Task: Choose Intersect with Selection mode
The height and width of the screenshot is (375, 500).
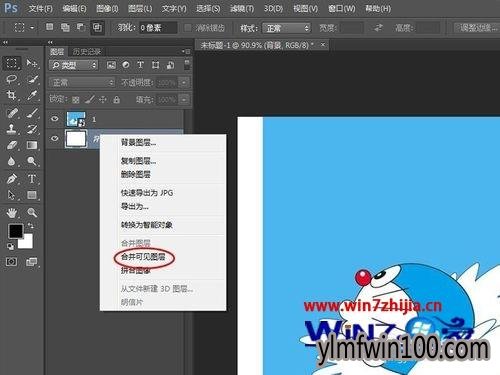Action: pyautogui.click(x=97, y=27)
